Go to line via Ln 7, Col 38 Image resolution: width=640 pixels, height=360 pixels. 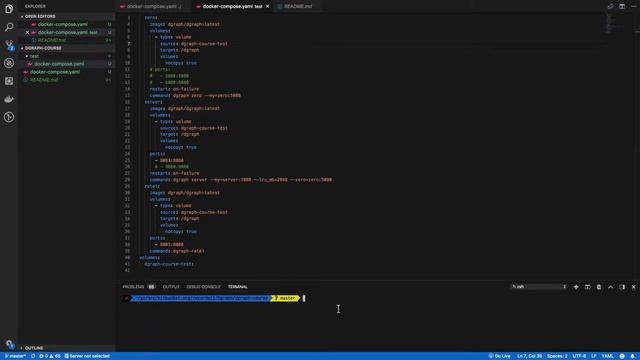[529, 356]
